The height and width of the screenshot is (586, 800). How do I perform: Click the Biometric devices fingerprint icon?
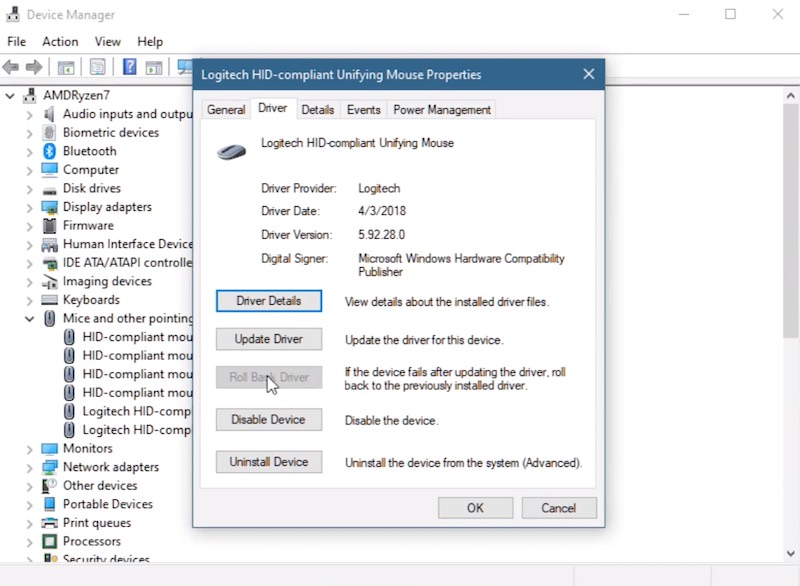pos(49,132)
